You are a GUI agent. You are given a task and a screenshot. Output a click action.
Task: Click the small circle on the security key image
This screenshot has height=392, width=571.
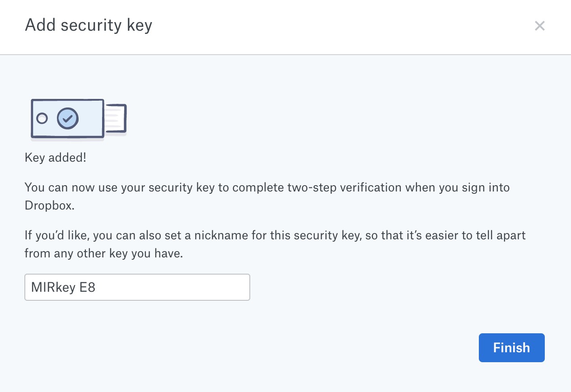pos(42,118)
